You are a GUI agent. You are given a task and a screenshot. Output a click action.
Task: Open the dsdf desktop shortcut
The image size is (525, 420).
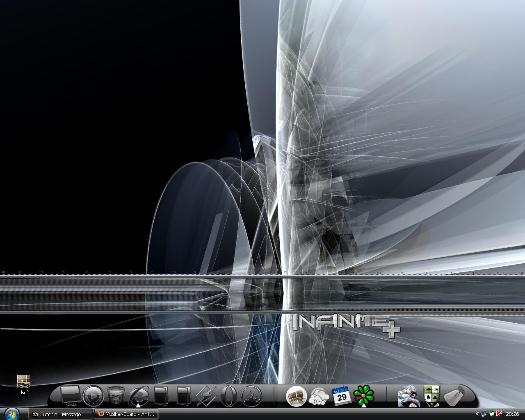[23, 385]
